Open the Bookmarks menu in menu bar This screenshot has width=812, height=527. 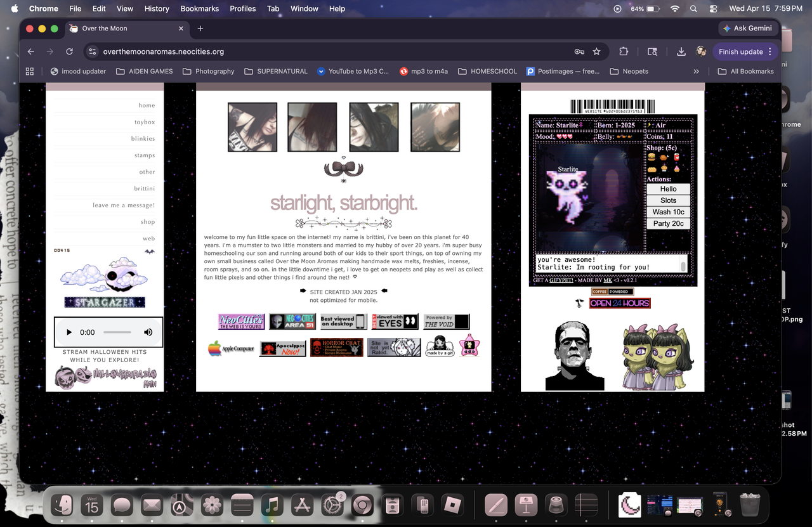coord(200,8)
